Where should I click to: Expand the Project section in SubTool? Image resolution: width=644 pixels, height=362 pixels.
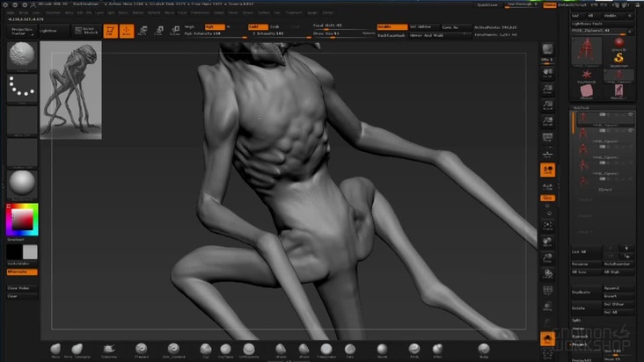[580, 344]
